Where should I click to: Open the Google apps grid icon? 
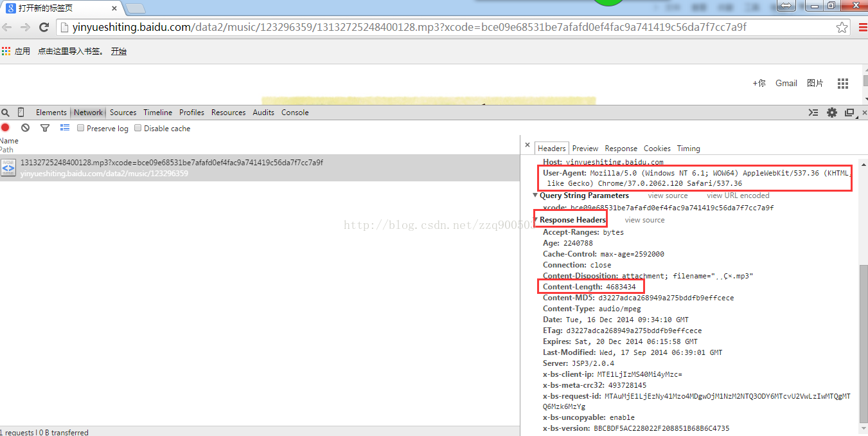(x=843, y=83)
